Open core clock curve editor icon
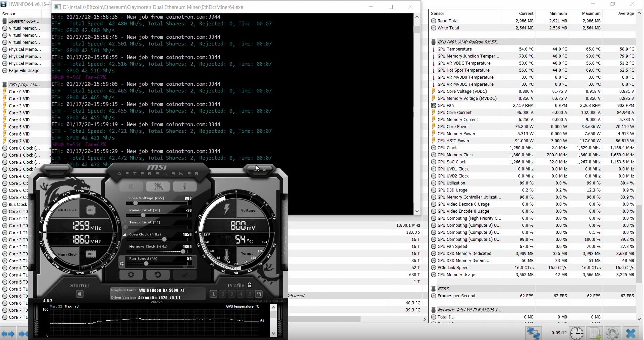 tap(124, 234)
